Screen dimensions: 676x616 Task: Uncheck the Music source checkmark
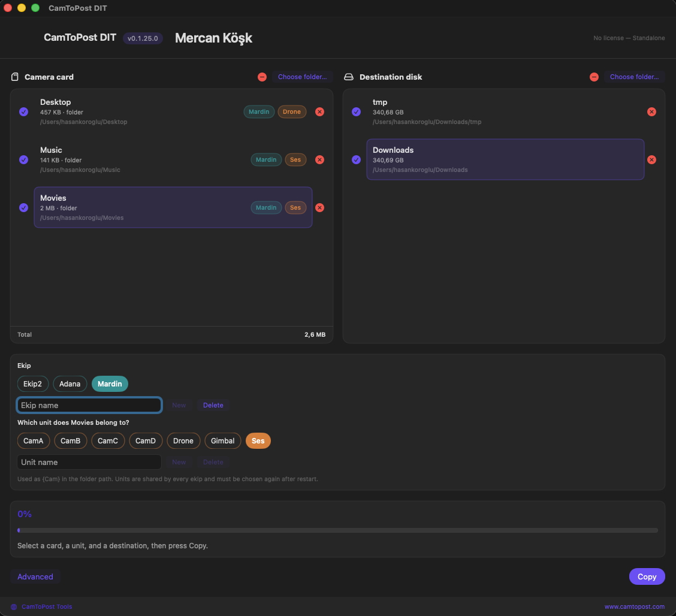point(24,159)
